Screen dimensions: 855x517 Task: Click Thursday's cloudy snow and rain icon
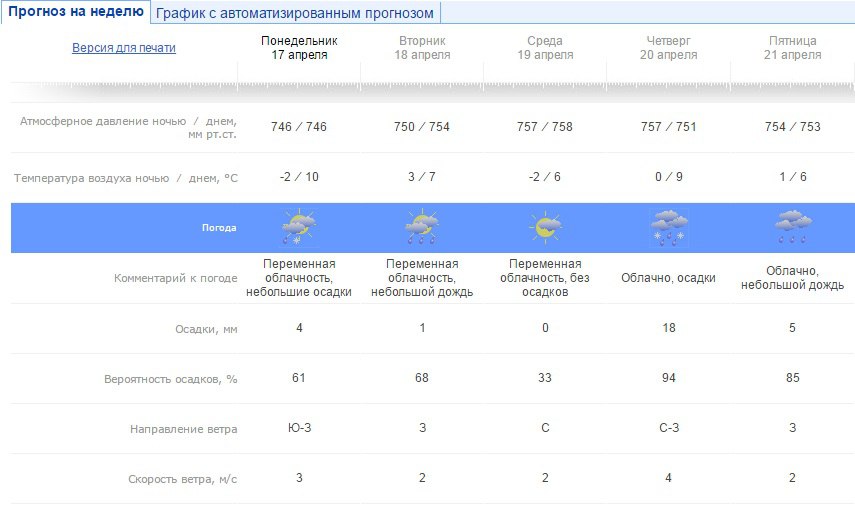[669, 227]
